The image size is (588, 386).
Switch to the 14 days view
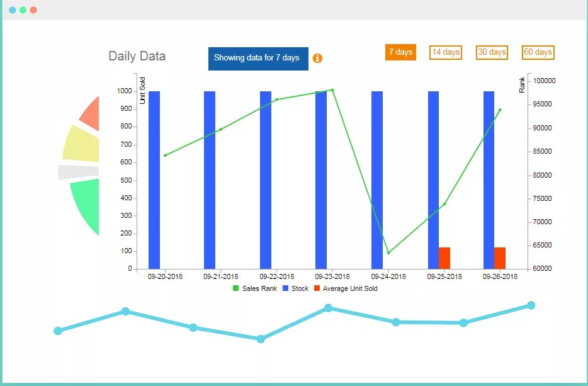(x=445, y=52)
